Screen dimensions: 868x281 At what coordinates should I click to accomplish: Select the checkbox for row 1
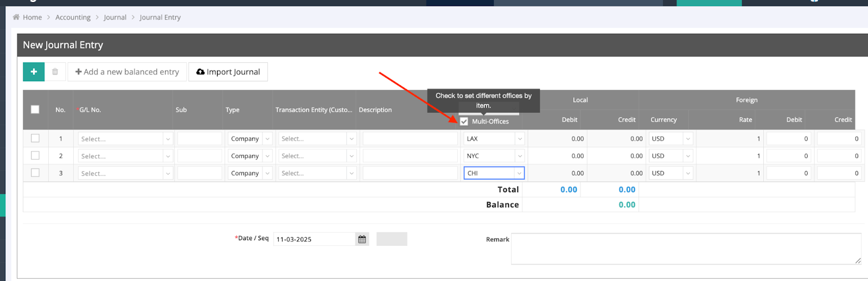click(x=35, y=138)
